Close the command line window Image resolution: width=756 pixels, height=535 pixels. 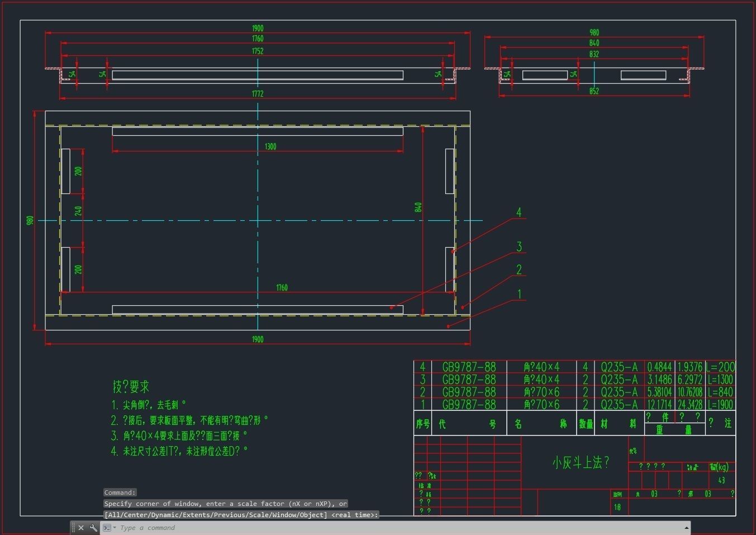coord(81,528)
